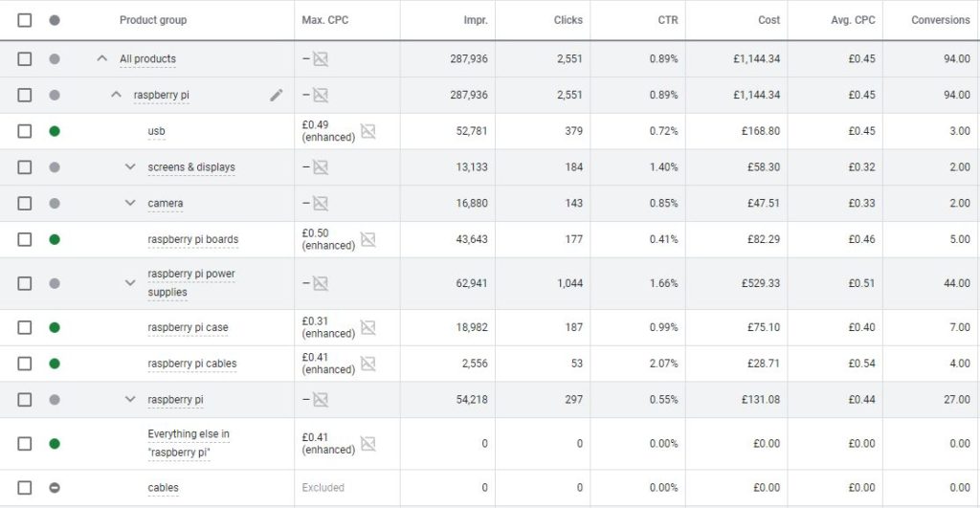
Task: Click the excluded status icon for cables
Action: tap(54, 488)
